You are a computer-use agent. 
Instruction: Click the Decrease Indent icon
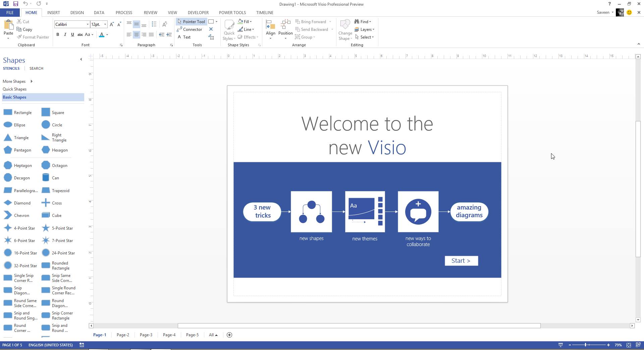click(162, 35)
